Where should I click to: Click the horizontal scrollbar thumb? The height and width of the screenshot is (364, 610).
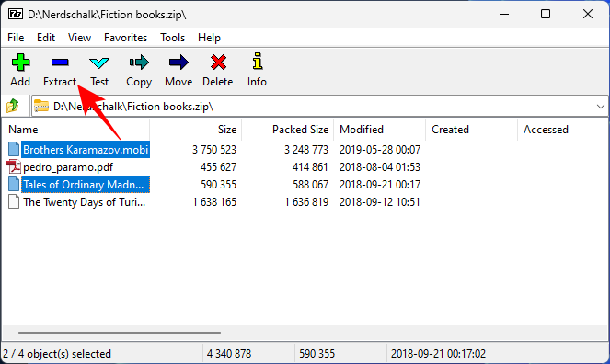[x=120, y=333]
